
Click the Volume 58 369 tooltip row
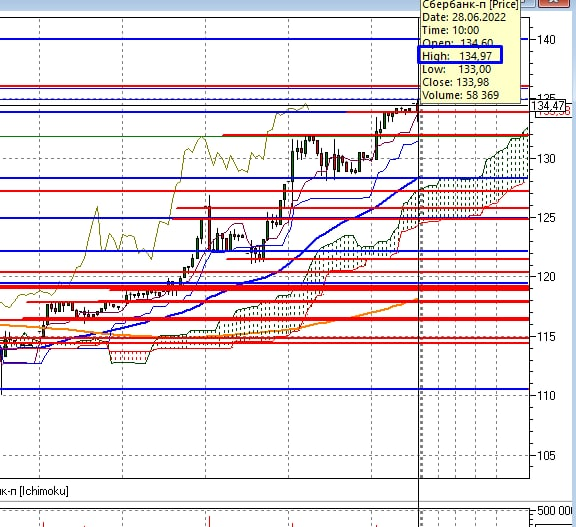click(461, 95)
